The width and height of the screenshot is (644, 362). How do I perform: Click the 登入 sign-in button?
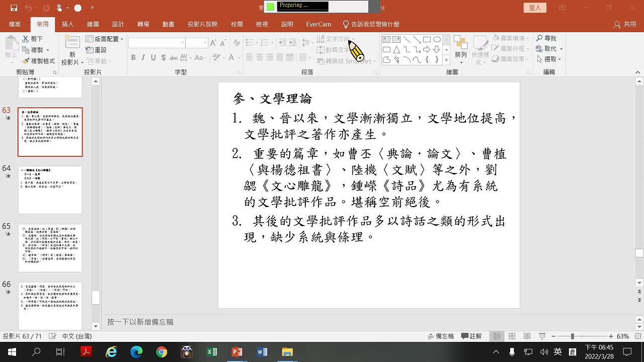tap(535, 8)
